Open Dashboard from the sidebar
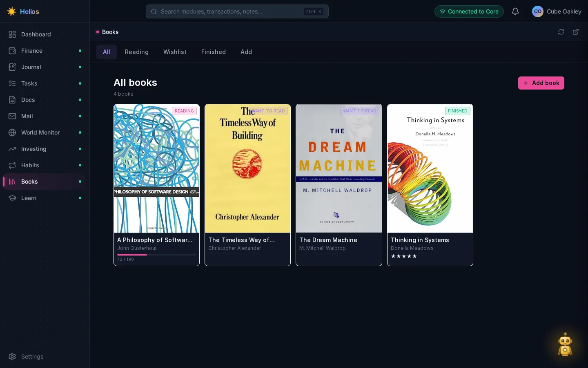 45,34
